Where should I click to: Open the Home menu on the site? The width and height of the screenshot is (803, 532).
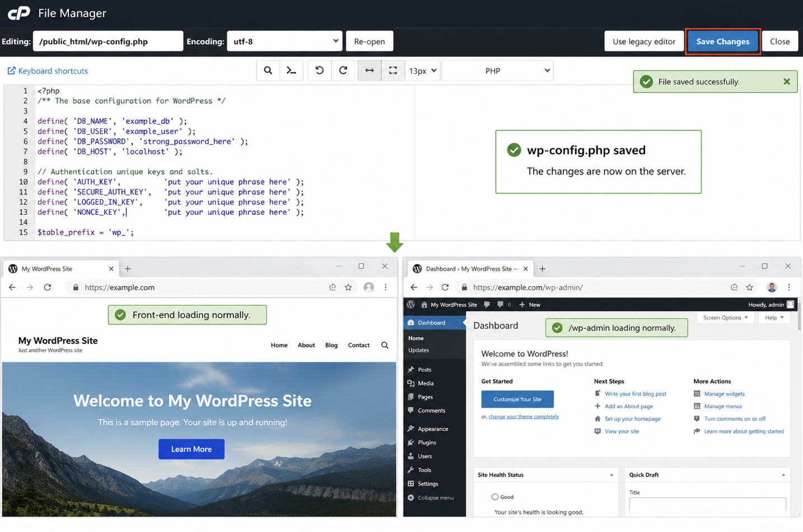coord(279,345)
